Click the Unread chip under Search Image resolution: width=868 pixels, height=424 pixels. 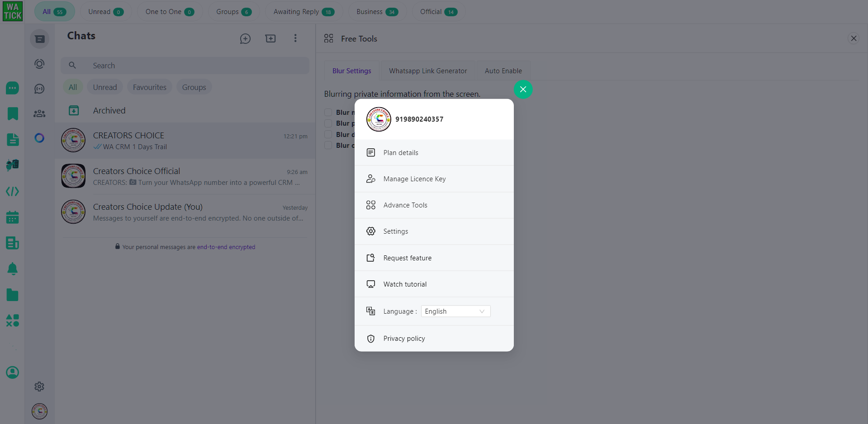(x=105, y=87)
